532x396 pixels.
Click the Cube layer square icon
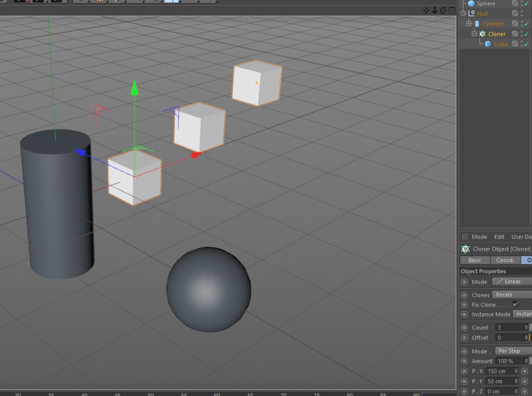click(515, 44)
